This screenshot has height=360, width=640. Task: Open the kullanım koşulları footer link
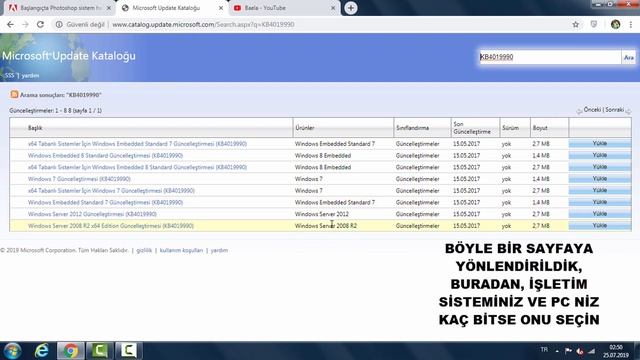click(x=181, y=250)
